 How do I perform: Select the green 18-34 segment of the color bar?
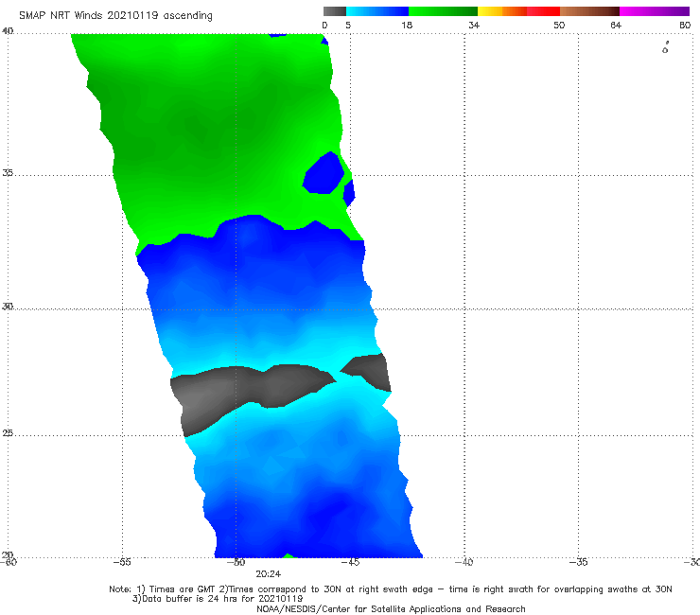(443, 11)
